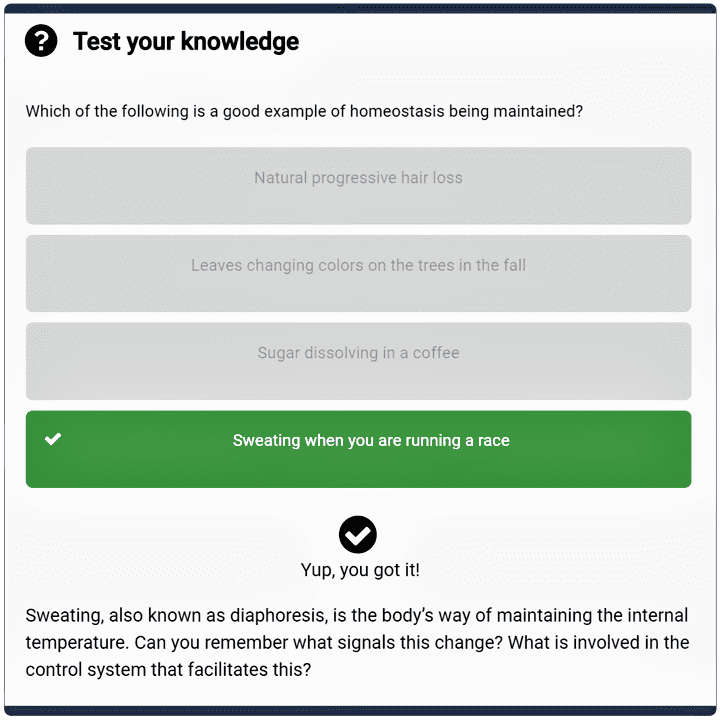Screen dimensions: 720x720
Task: Click the word "maintained" in the question
Action: pyautogui.click(x=534, y=111)
